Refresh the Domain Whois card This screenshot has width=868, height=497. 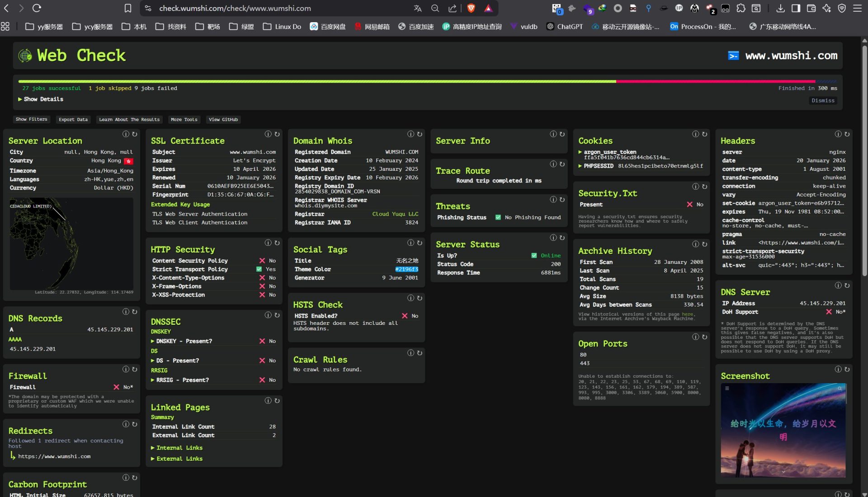coord(420,134)
